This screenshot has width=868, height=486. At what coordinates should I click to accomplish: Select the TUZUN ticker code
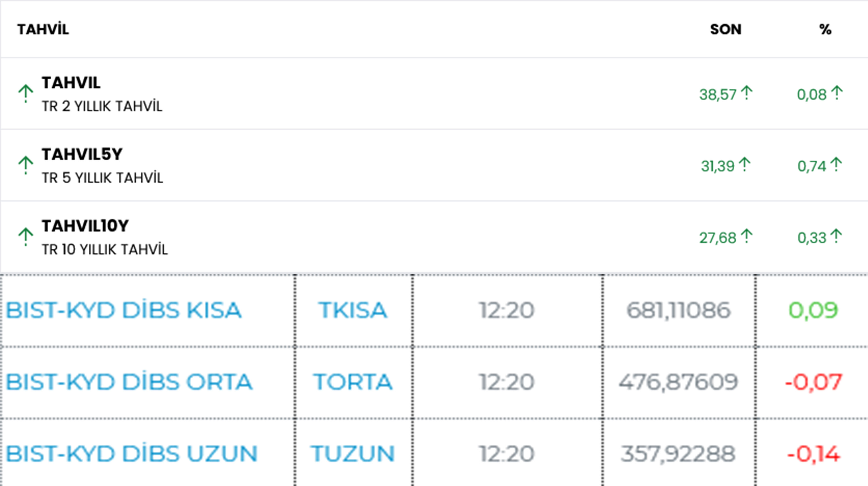click(x=352, y=454)
